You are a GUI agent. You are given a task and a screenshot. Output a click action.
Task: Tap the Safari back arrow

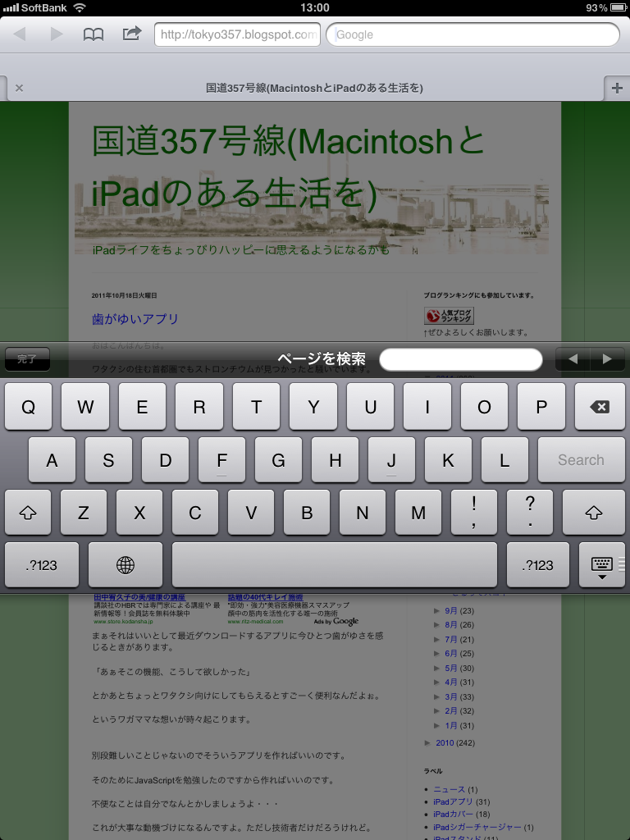(x=20, y=34)
